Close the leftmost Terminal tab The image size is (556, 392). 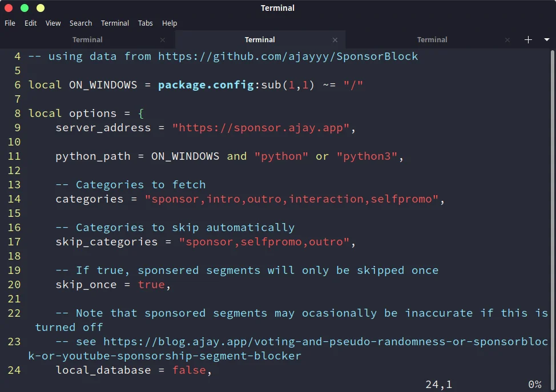pyautogui.click(x=162, y=39)
